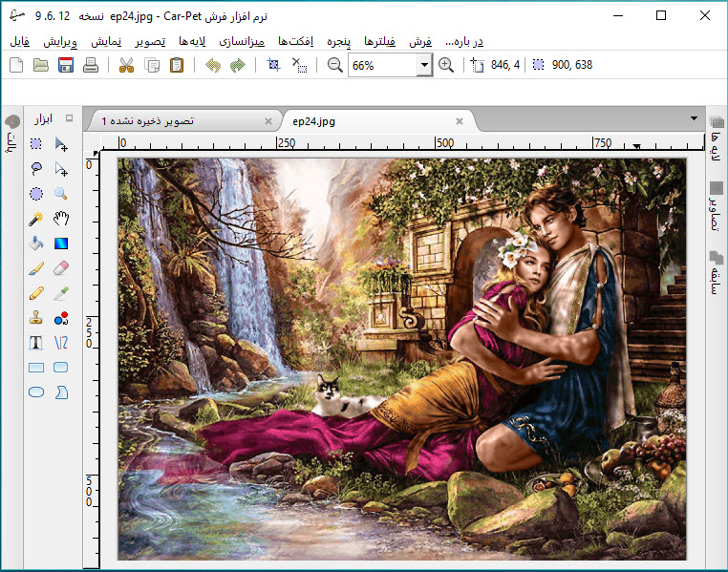Expand the پالت (Palette) side panel

[12, 134]
